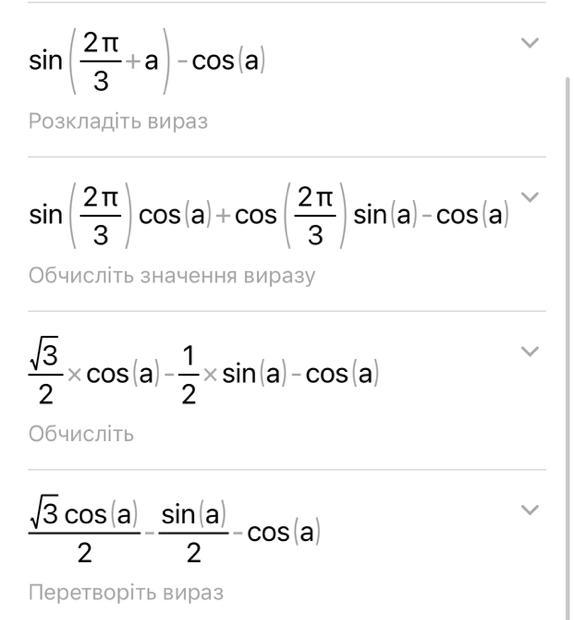Image resolution: width=574 pixels, height=620 pixels.
Task: Expand the sin(2π/3+a)−cos(a) step chevron
Action: pyautogui.click(x=530, y=42)
